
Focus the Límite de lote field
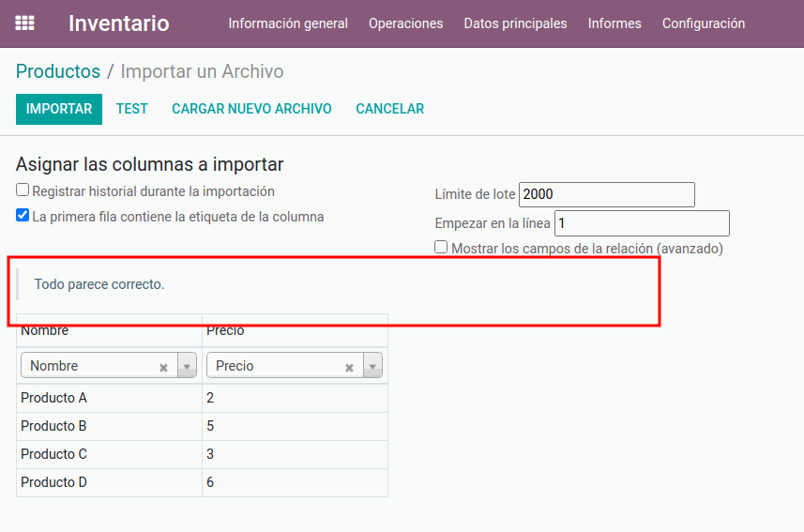click(607, 194)
